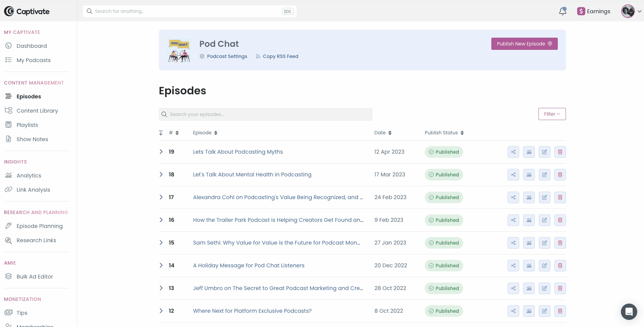Expand episode 13 row details
This screenshot has height=327, width=644.
pyautogui.click(x=161, y=288)
